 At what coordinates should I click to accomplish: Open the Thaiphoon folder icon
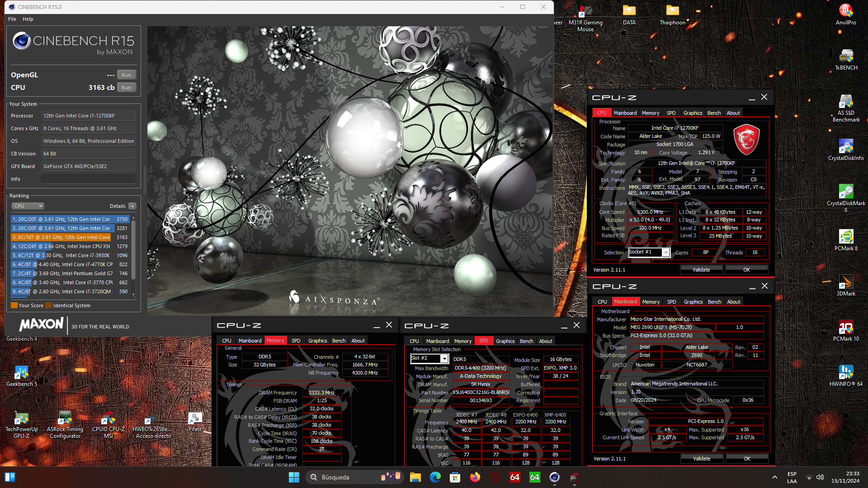(x=672, y=15)
